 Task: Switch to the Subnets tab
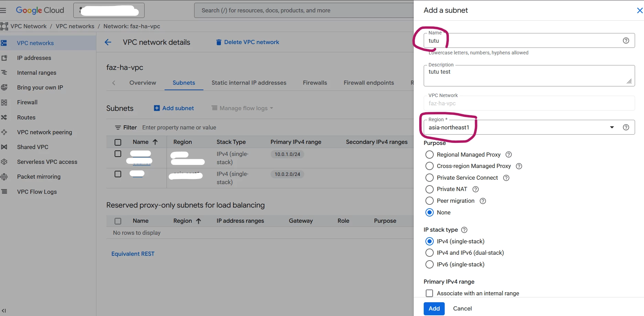click(184, 83)
